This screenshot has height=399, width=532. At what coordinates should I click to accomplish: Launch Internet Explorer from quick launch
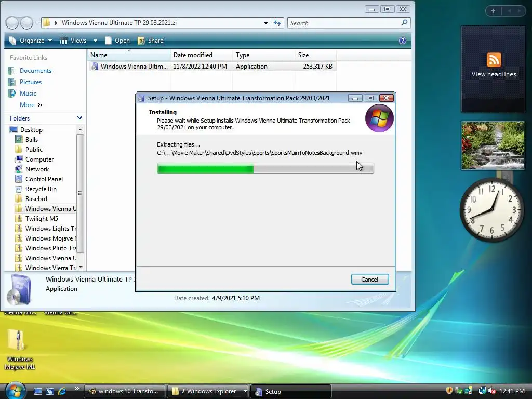62,391
